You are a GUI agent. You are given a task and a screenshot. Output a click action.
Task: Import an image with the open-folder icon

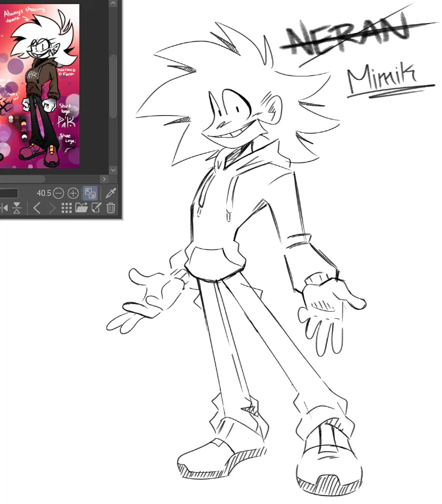(x=81, y=208)
